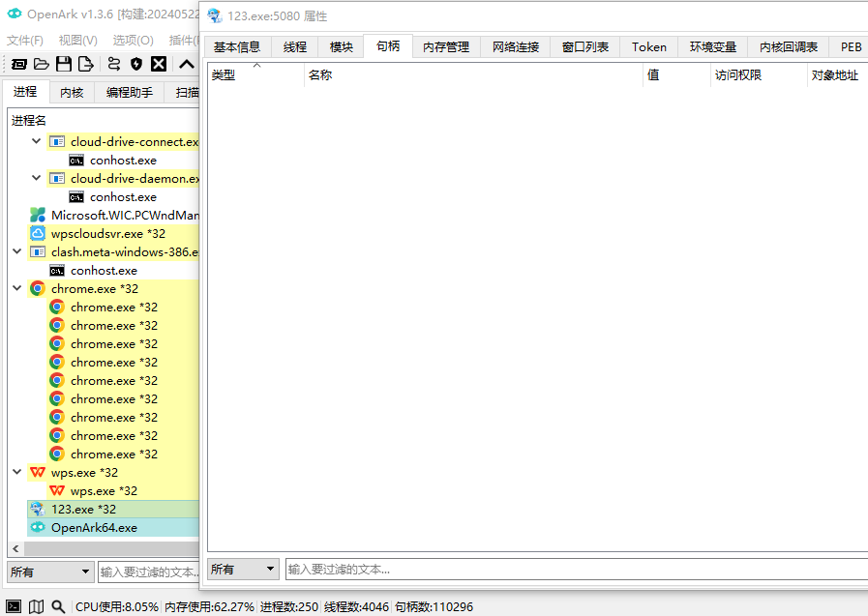
Task: Open the 所有 filter dropdown under process list
Action: [51, 572]
